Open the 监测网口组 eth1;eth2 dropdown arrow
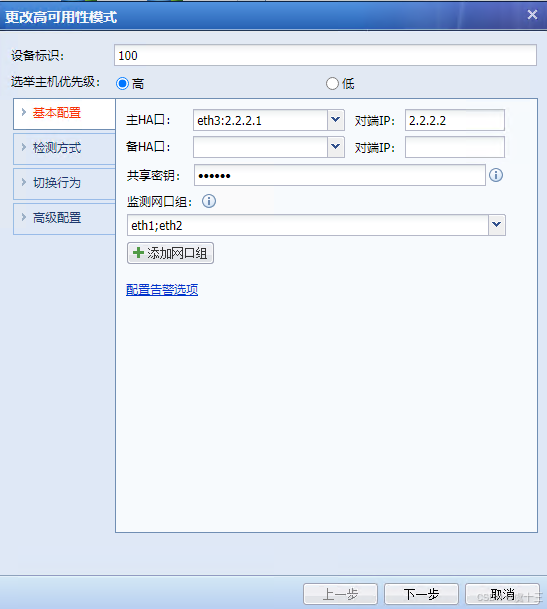Image resolution: width=547 pixels, height=609 pixels. click(x=496, y=225)
